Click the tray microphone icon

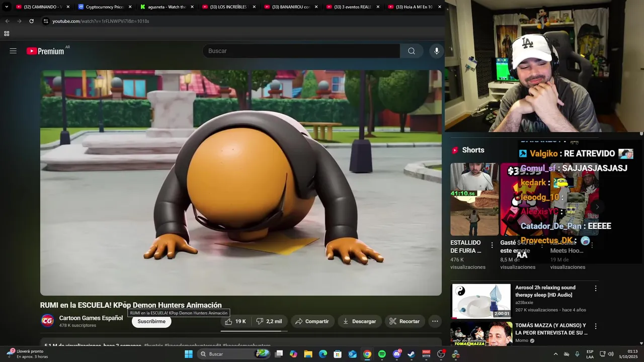tap(577, 354)
